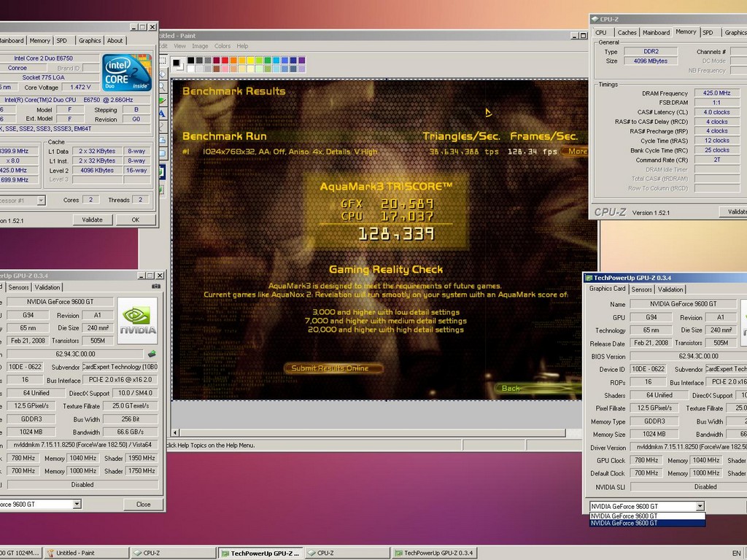Choose the Rounded Rectangle tool in Paint
The image size is (747, 560).
(x=163, y=154)
